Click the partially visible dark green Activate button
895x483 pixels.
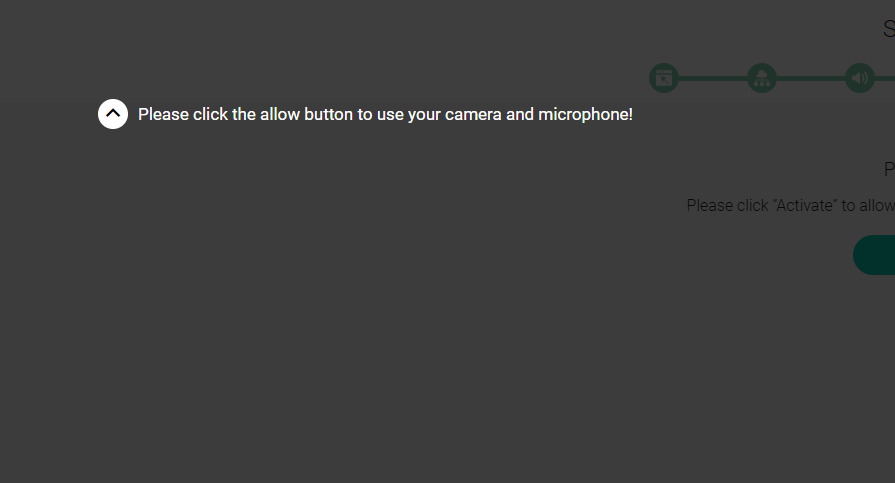(x=874, y=255)
